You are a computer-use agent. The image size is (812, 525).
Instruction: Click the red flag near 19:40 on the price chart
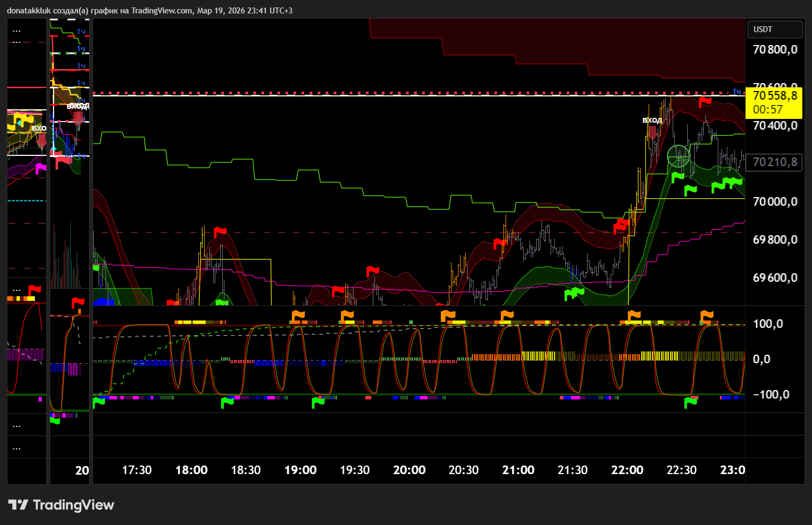coord(372,271)
